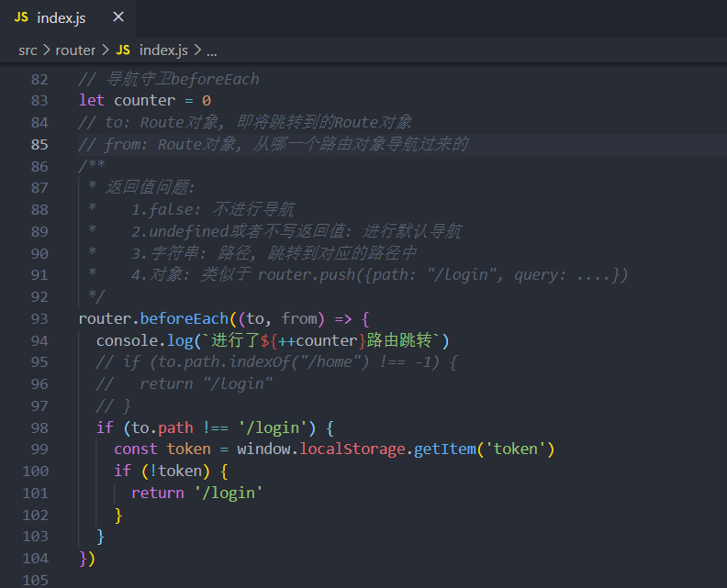Click line number 82 in gutter
The height and width of the screenshot is (588, 727).
[x=39, y=79]
